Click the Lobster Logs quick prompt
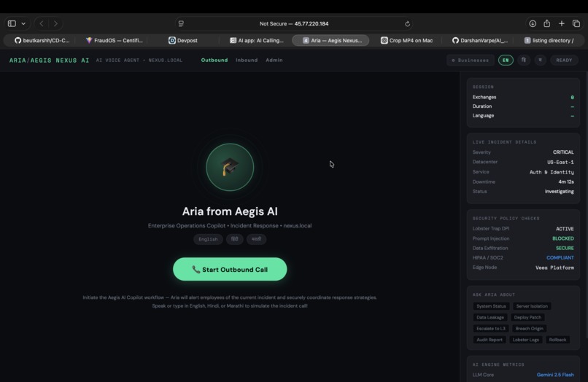 (x=526, y=340)
